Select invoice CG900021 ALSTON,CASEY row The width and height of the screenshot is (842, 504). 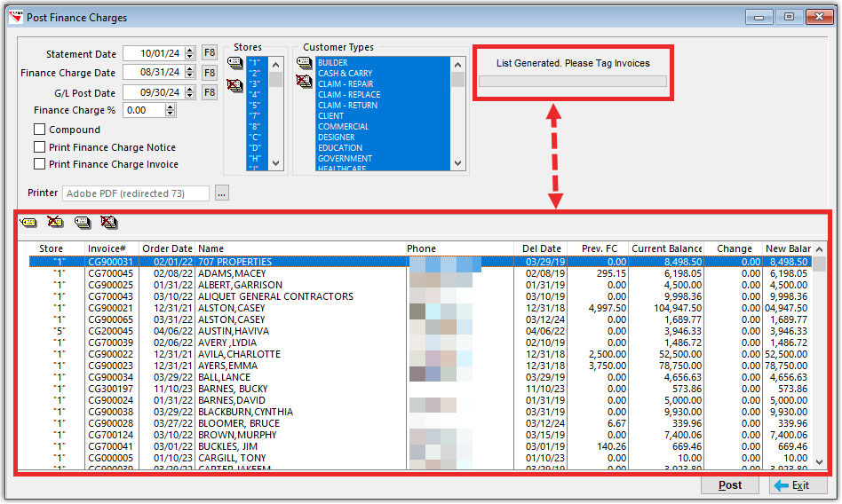coord(420,308)
